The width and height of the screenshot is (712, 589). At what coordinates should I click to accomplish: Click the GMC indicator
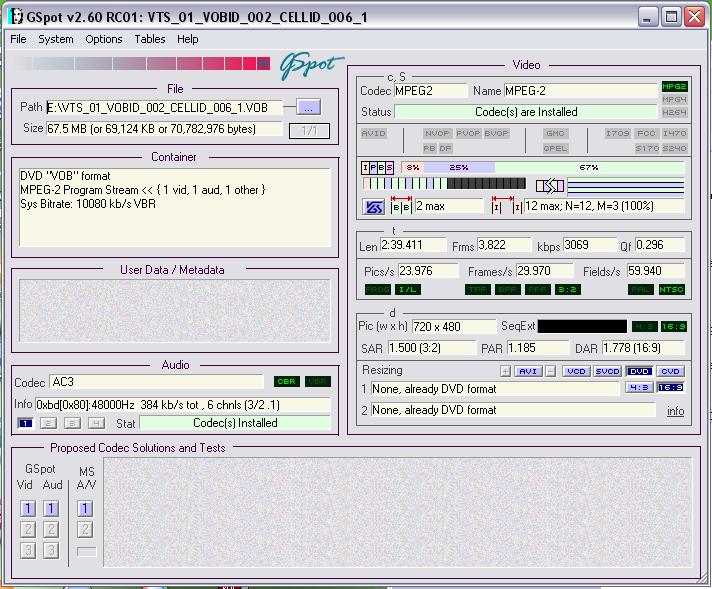(555, 133)
